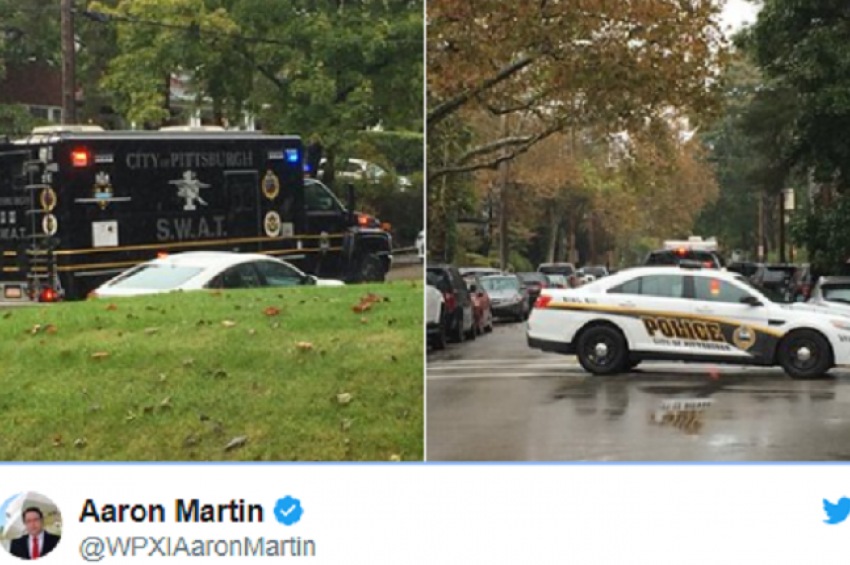
Task: Open Aaron Martin's profile avatar picture
Action: (31, 525)
